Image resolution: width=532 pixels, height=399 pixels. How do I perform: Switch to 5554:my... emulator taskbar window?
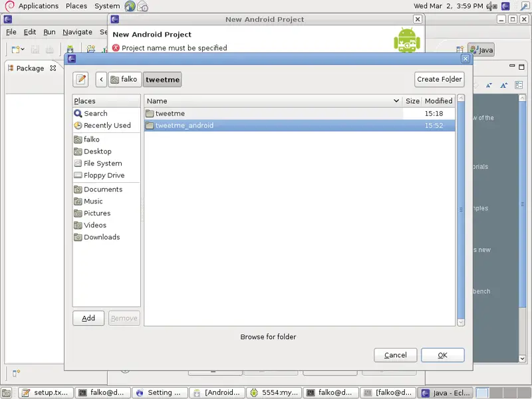[274, 393]
